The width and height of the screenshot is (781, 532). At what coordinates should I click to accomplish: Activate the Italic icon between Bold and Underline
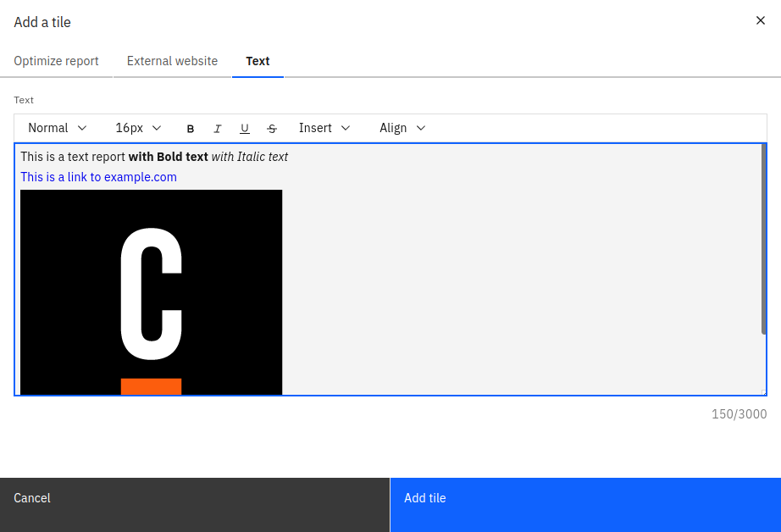pos(218,128)
